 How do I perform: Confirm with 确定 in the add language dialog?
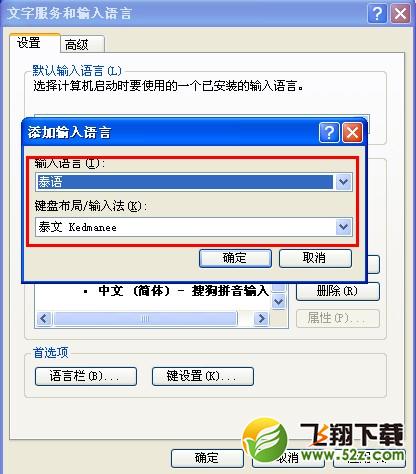coord(235,258)
